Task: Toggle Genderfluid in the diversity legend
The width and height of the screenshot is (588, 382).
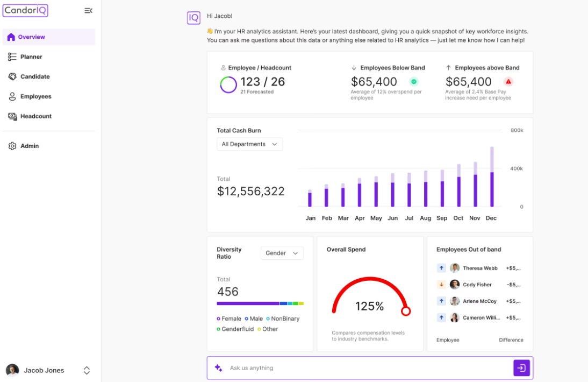Action: [235, 329]
